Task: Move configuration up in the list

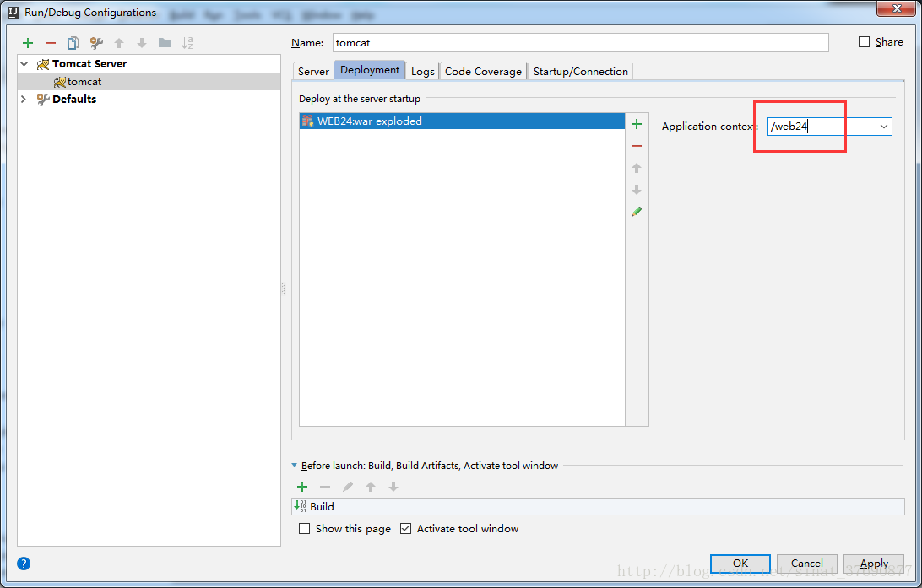Action: (x=119, y=43)
